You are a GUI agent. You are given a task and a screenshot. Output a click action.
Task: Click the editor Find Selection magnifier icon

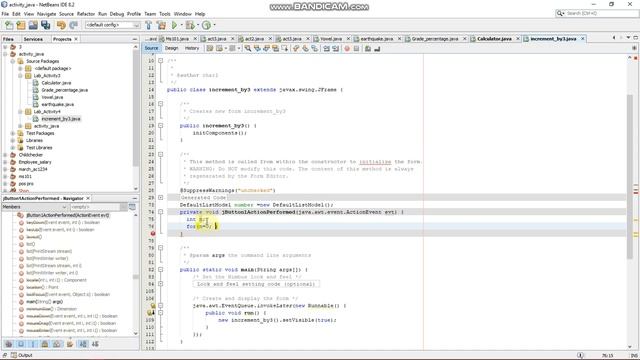click(x=248, y=49)
